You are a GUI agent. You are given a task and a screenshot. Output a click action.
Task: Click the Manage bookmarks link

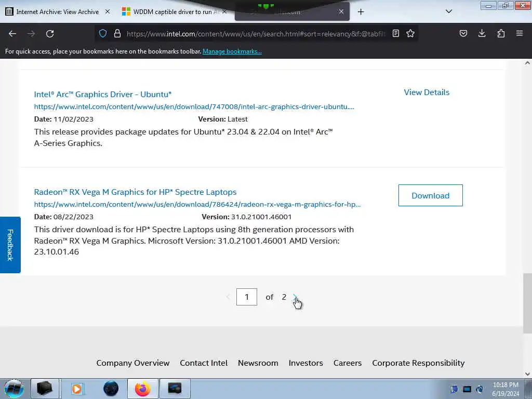(232, 51)
